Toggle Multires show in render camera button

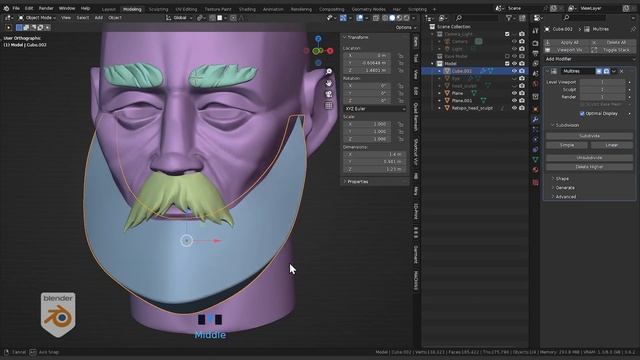606,71
